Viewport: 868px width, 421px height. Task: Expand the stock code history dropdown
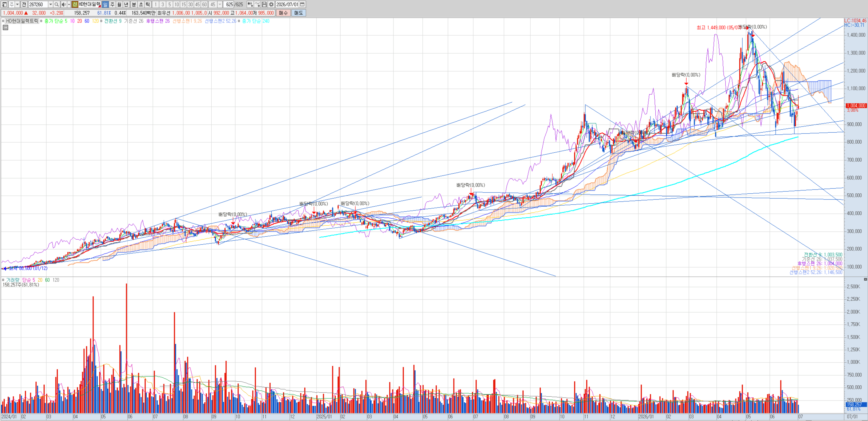point(51,4)
